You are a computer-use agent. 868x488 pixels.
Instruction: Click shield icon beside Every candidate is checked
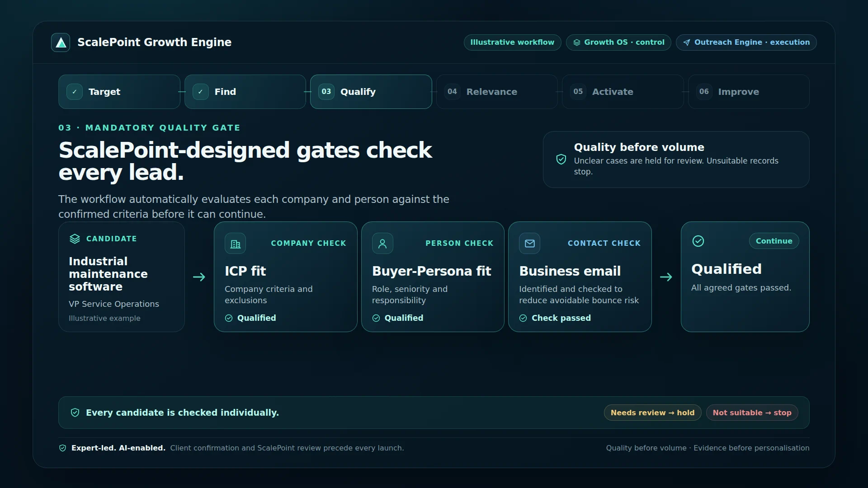pos(75,413)
